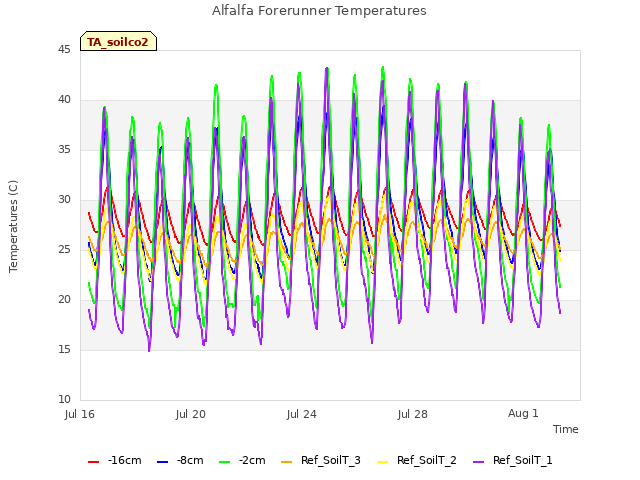Click the 15 y-axis tick label

[x=64, y=350]
